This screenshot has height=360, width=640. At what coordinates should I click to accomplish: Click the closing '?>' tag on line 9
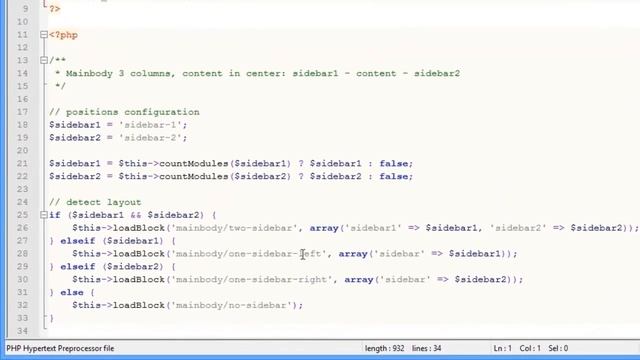coord(55,9)
